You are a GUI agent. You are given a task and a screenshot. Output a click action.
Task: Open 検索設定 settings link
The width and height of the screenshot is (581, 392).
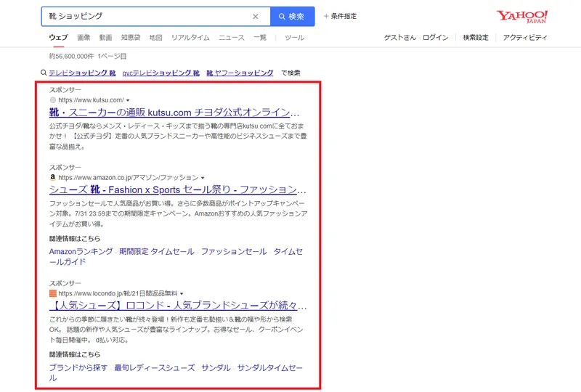[x=476, y=38]
